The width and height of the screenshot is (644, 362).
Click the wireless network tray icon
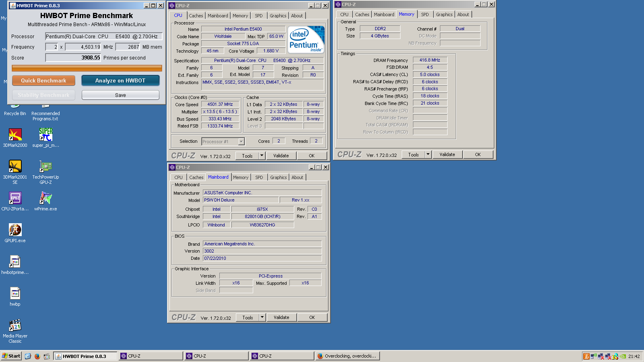pyautogui.click(x=594, y=356)
